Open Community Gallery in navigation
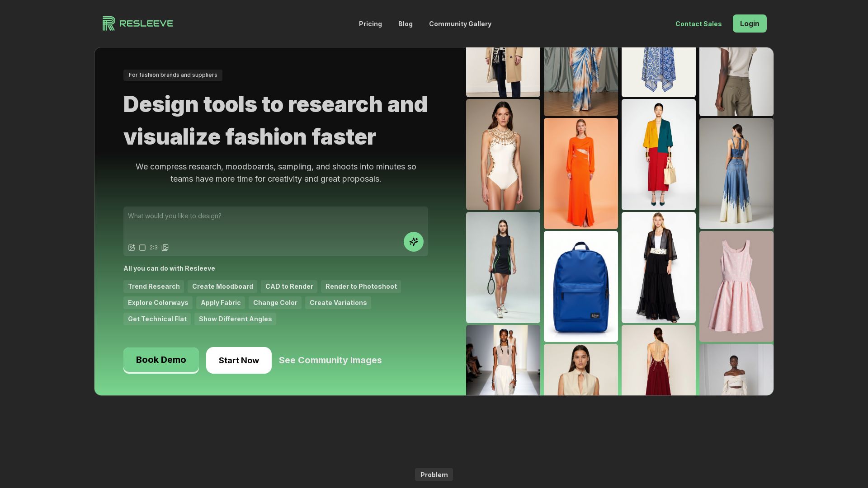Screen dimensions: 868x488 [x=460, y=24]
